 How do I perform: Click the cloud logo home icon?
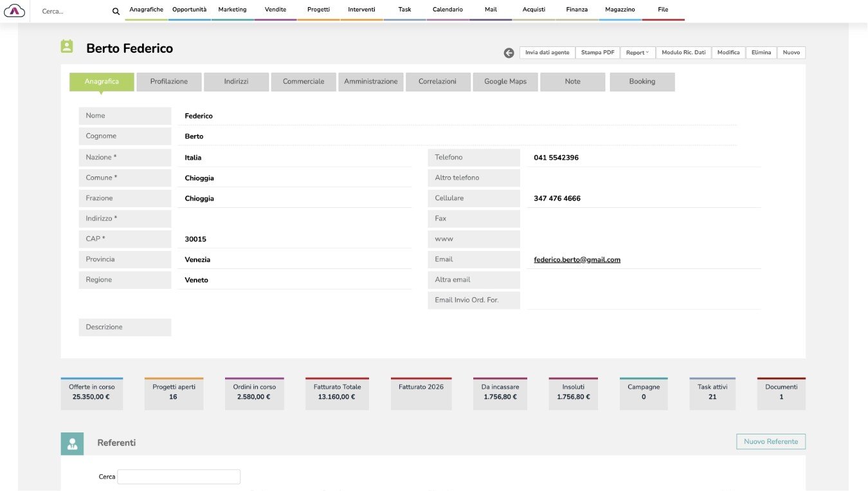pyautogui.click(x=14, y=10)
